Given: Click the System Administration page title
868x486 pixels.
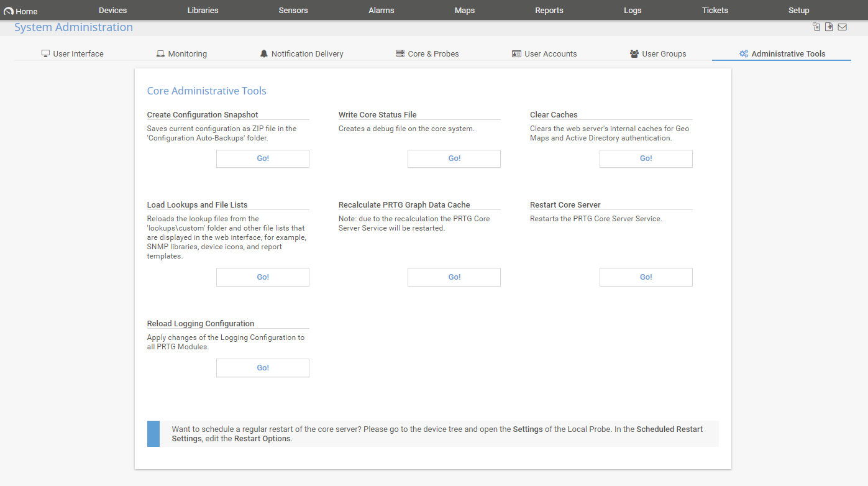Looking at the screenshot, I should coord(73,27).
